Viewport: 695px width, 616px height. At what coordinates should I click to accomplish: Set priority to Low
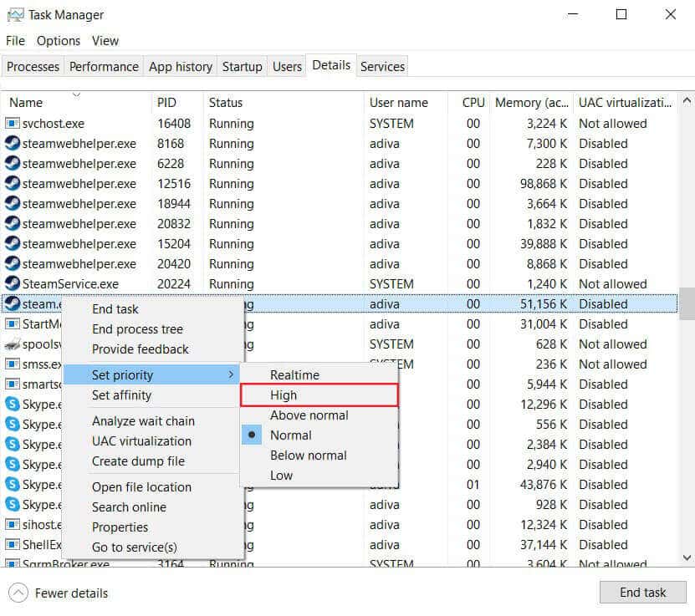(319, 476)
